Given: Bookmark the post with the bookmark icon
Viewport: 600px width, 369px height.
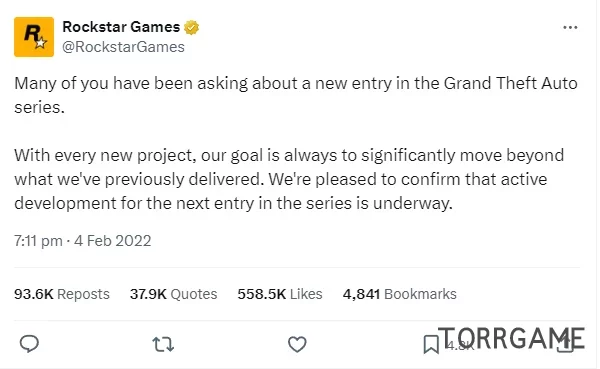Looking at the screenshot, I should 431,344.
